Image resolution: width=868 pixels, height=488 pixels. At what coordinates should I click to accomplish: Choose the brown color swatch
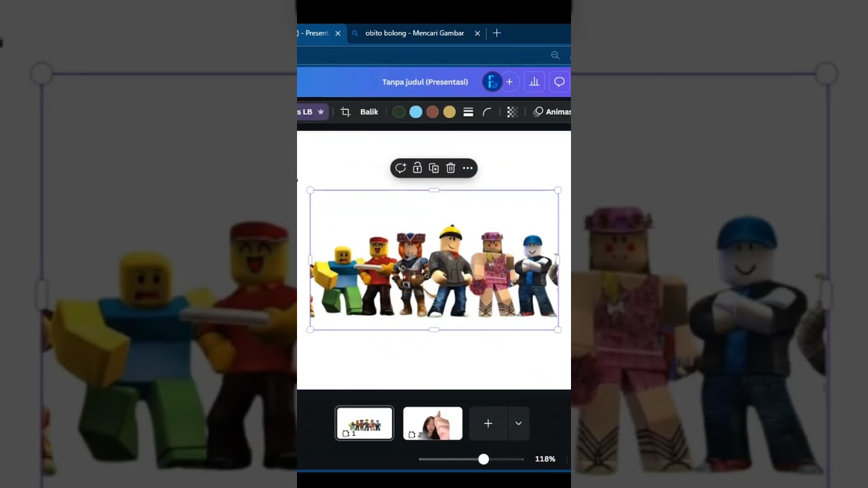click(433, 112)
